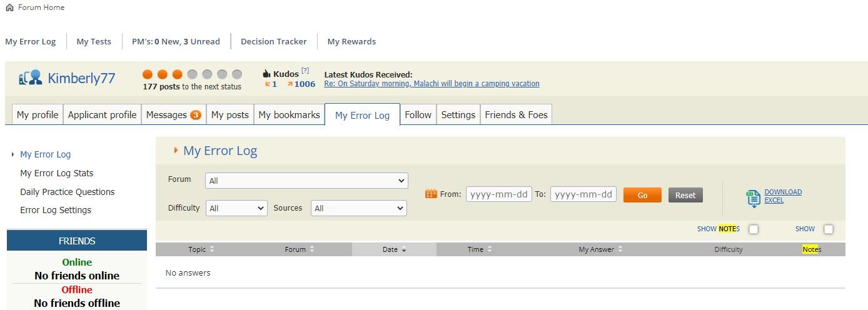Click the Reset button
This screenshot has height=310, width=868.
click(x=685, y=195)
